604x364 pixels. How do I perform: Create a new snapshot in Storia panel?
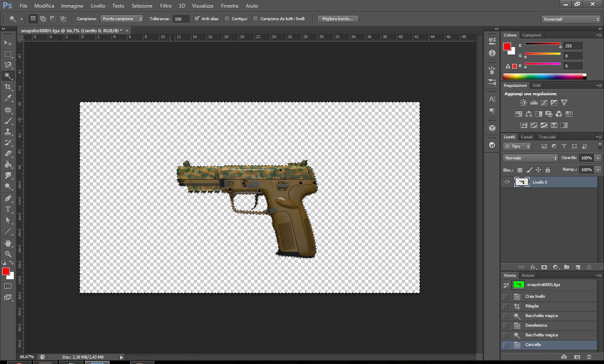pyautogui.click(x=577, y=357)
